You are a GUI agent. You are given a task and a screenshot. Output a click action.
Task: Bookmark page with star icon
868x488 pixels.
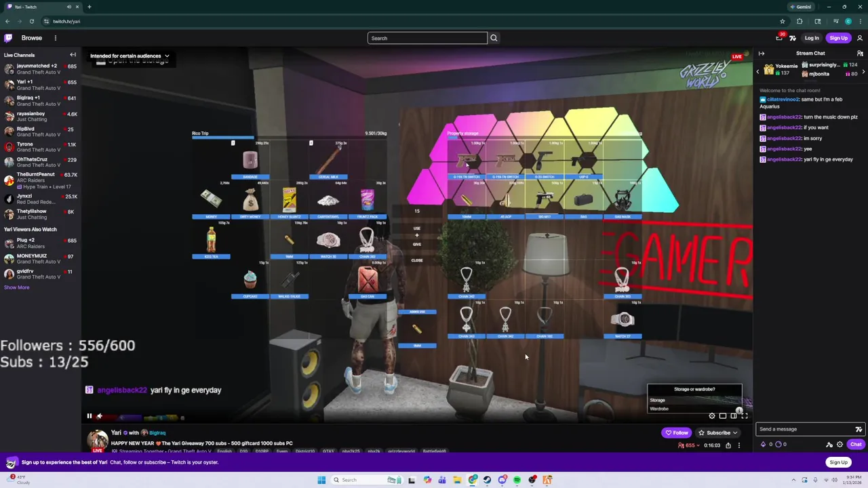[x=783, y=21]
